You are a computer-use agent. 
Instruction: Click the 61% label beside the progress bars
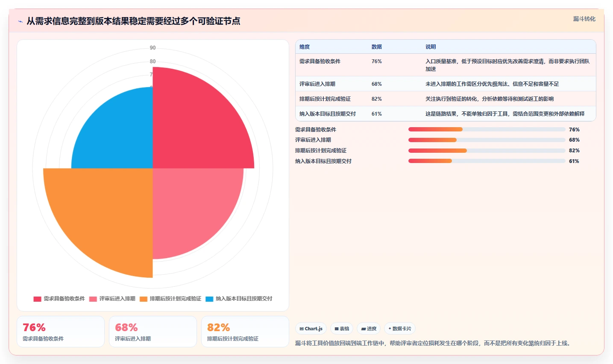574,161
